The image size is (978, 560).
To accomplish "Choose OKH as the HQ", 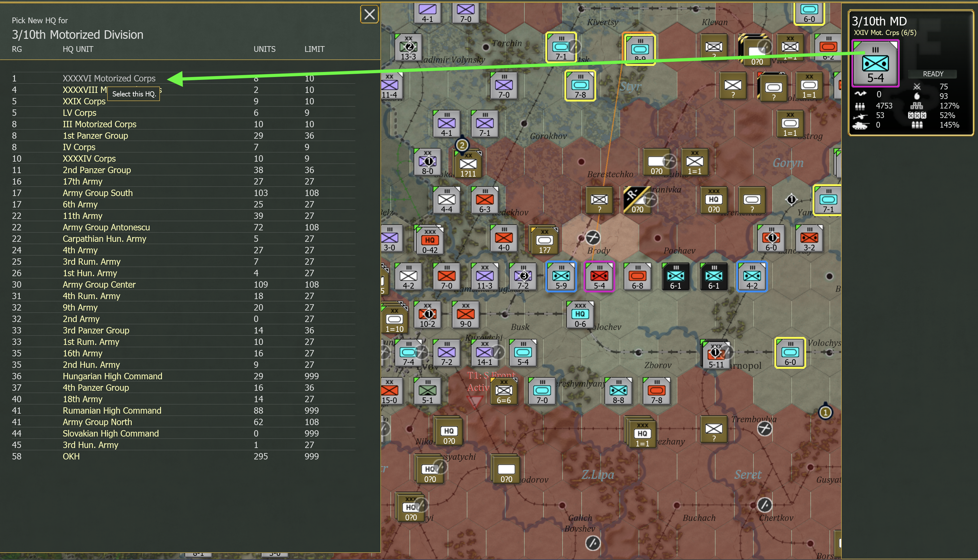I will point(183,457).
